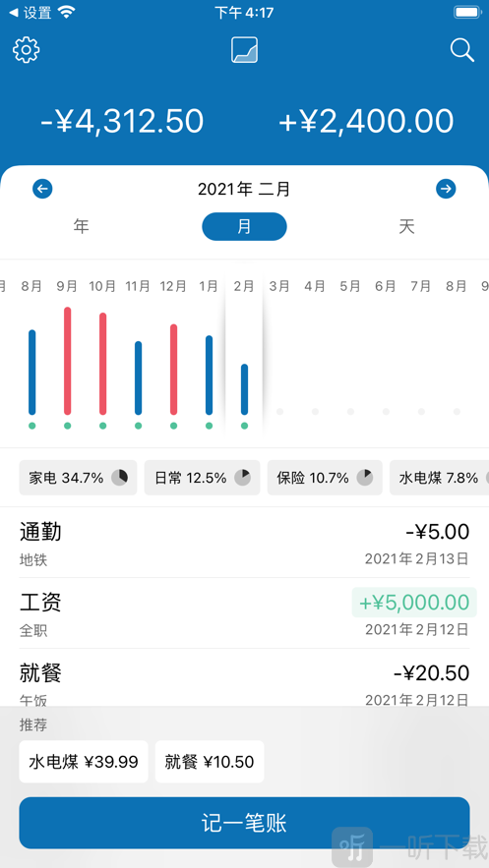Select the 9月 red bar in chart
The width and height of the screenshot is (489, 868).
(68, 361)
